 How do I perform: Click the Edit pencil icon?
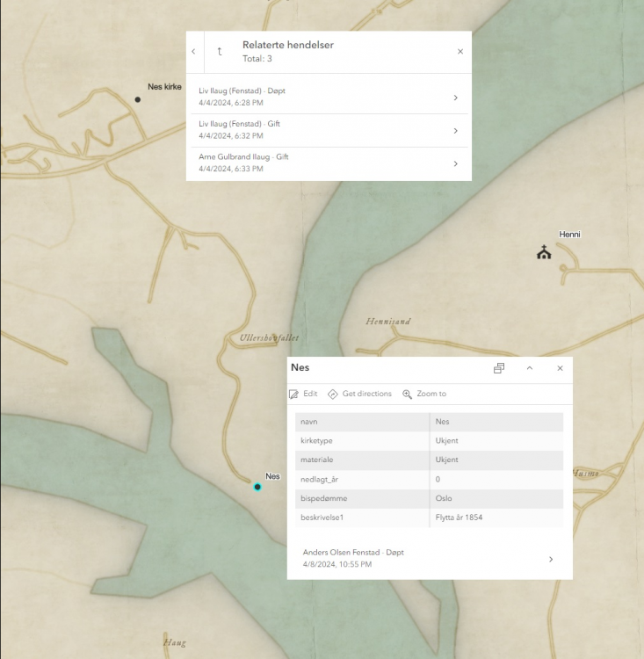pyautogui.click(x=294, y=394)
